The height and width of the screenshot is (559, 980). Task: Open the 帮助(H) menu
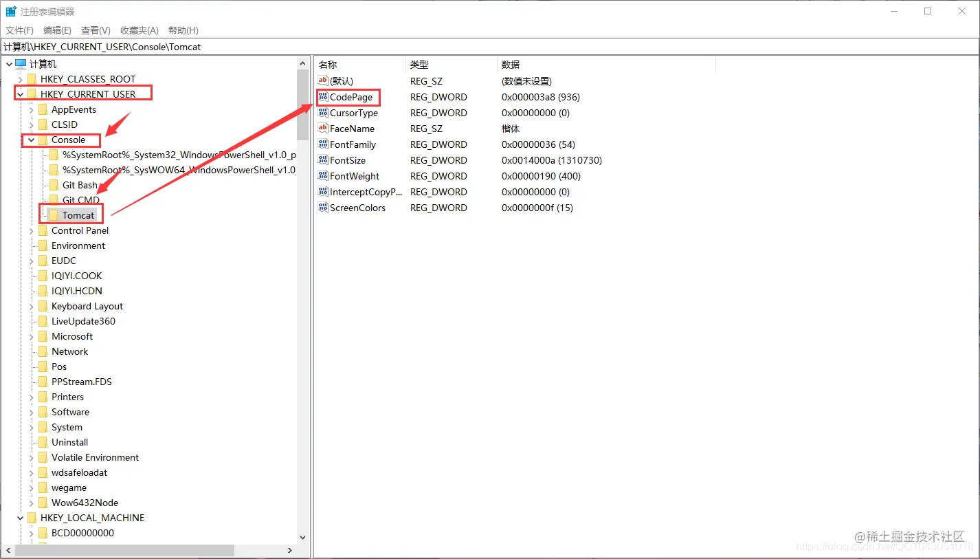183,30
